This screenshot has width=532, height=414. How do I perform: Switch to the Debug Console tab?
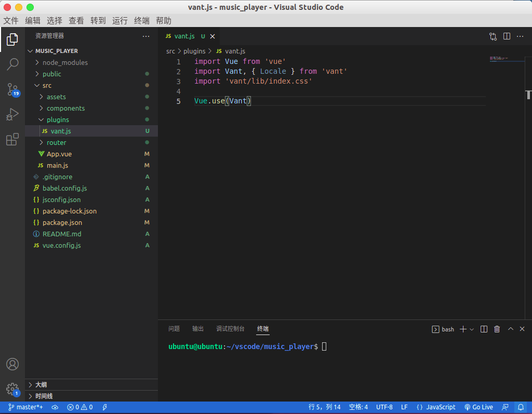pos(230,329)
